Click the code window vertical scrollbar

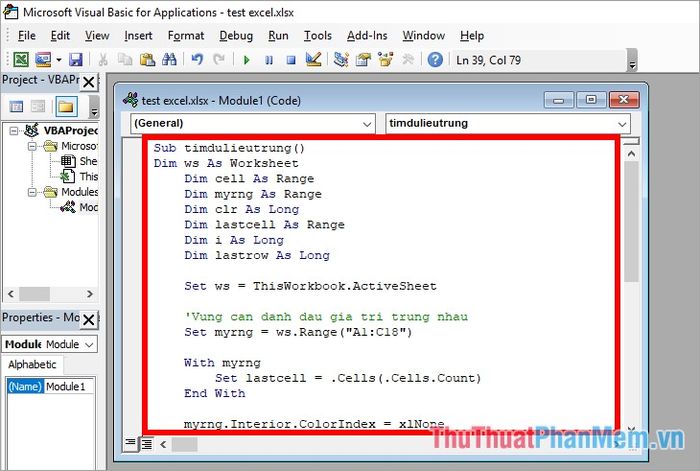[631, 300]
